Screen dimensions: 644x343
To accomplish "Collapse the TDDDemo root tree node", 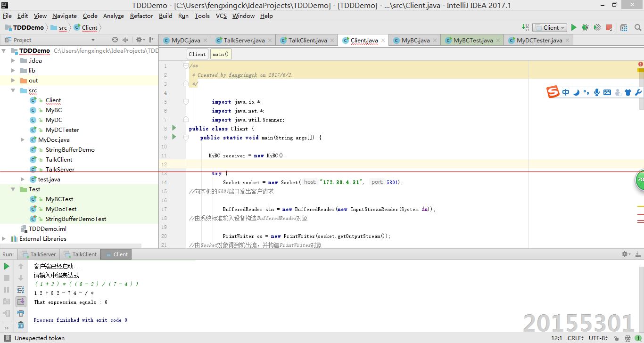I will (4, 50).
